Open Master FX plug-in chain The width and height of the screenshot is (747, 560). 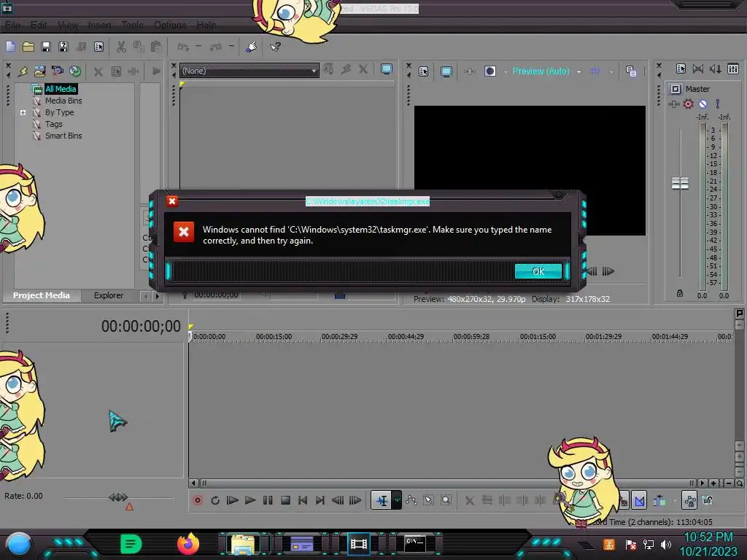tap(673, 104)
